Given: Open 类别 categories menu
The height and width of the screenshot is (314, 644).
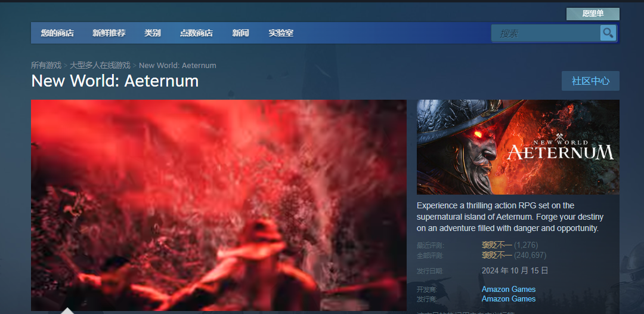Looking at the screenshot, I should (153, 33).
